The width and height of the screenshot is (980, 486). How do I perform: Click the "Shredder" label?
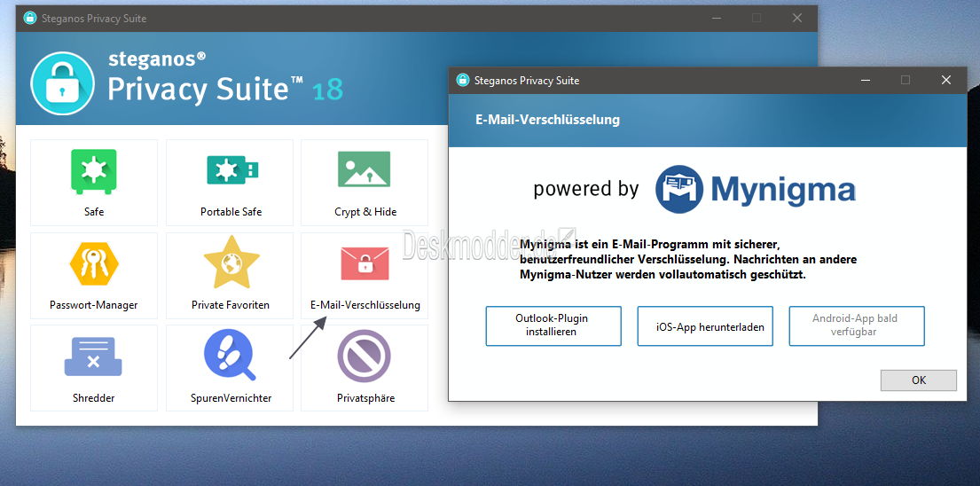[x=94, y=398]
